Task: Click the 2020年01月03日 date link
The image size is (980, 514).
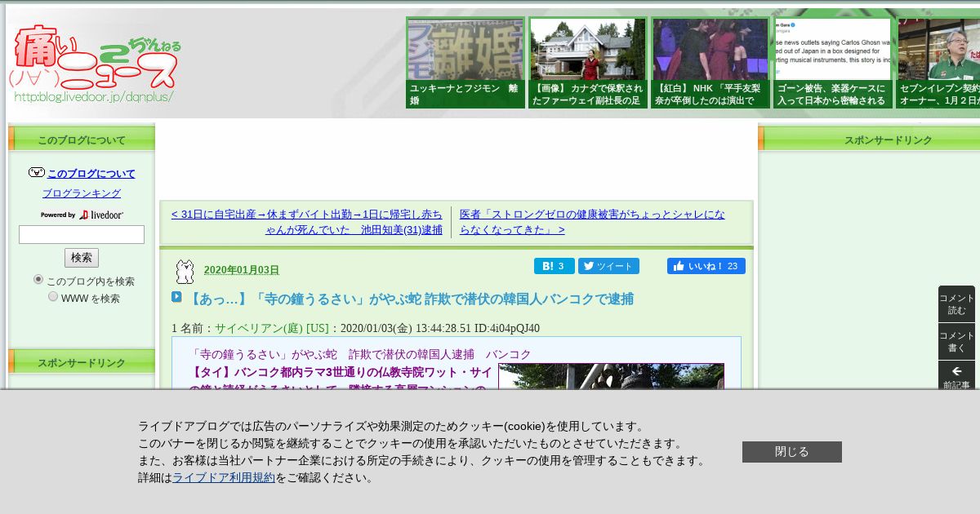Action: (242, 270)
